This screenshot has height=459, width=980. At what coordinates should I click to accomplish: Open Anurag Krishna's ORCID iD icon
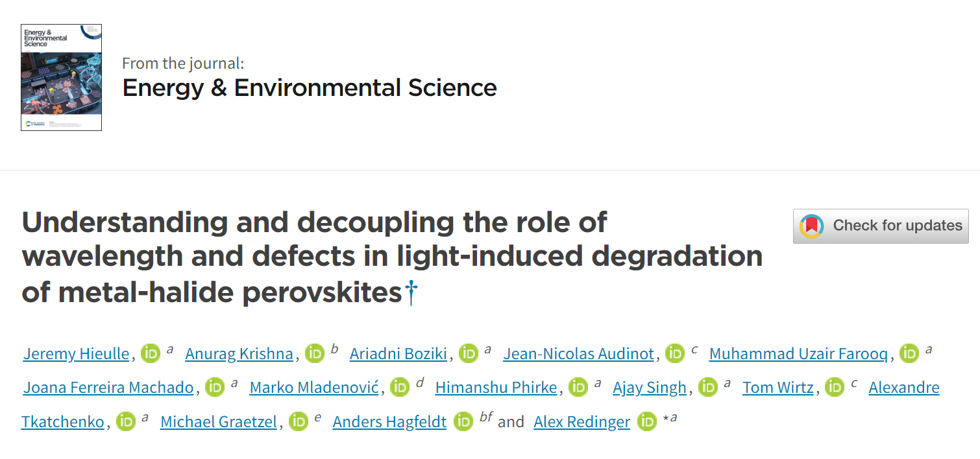coord(315,353)
